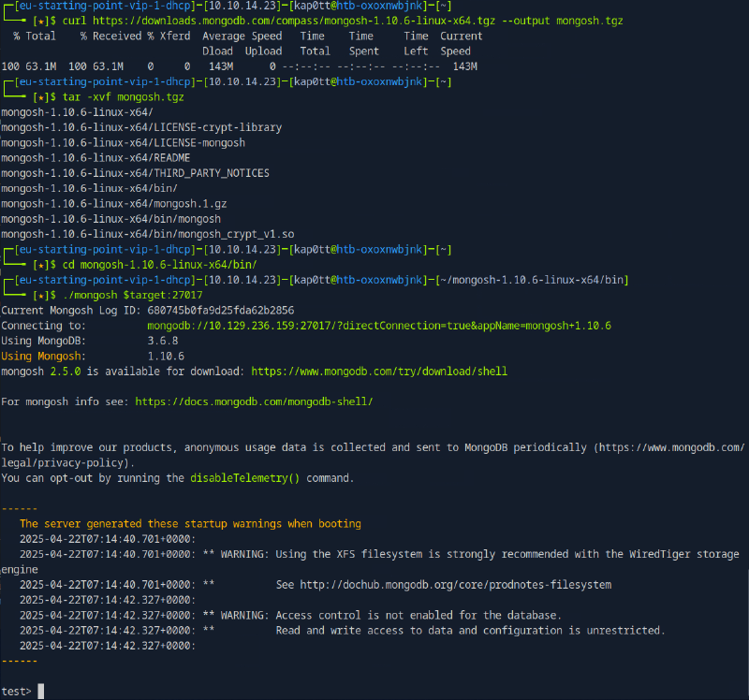
Task: Click the mongosh_crypt_v1.so file path line
Action: click(x=148, y=234)
